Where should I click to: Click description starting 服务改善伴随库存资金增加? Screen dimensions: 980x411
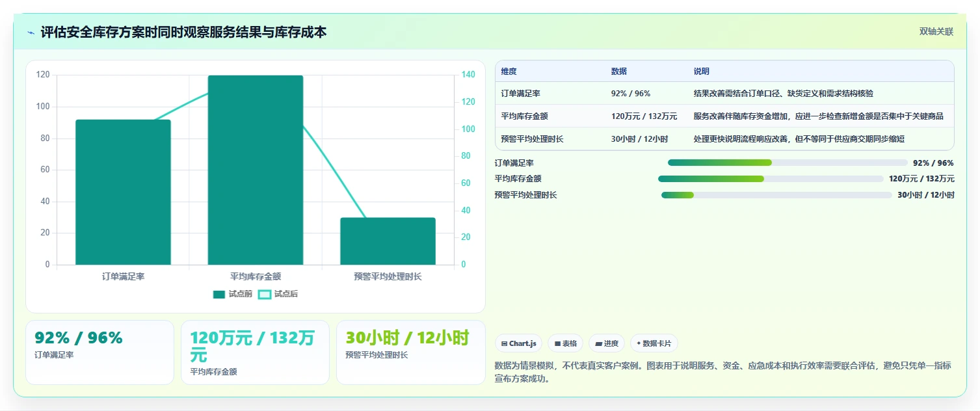coord(819,116)
